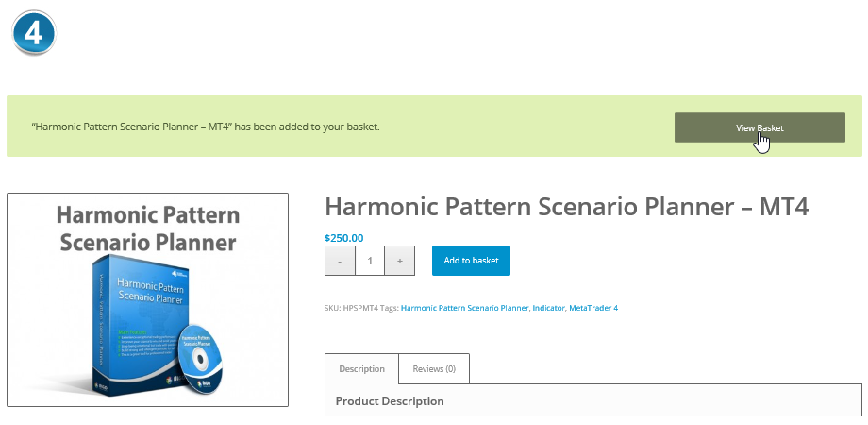Click the added-to-basket notification message
This screenshot has width=868, height=425.
(x=206, y=126)
